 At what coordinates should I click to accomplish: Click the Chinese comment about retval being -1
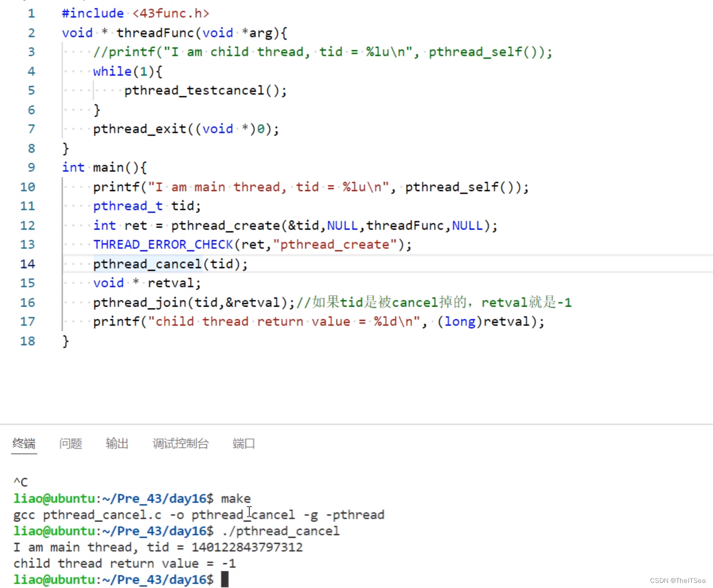(x=434, y=302)
